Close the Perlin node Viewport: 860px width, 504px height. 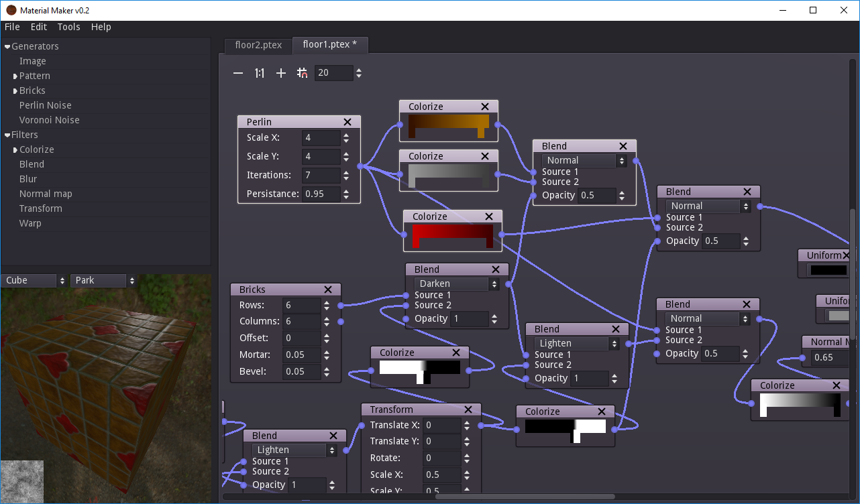347,122
